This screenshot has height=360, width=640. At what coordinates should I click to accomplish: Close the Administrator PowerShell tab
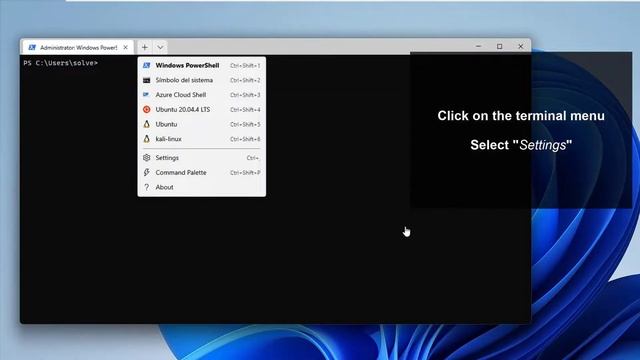(125, 47)
